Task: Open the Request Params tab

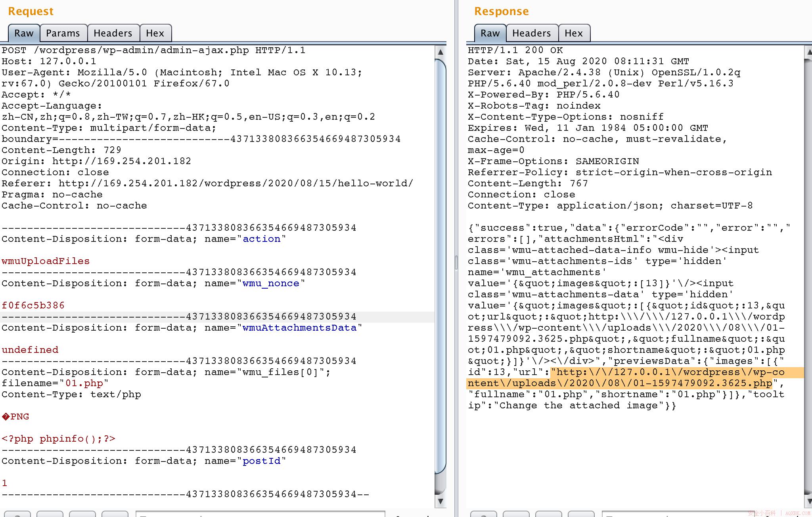Action: (x=63, y=33)
